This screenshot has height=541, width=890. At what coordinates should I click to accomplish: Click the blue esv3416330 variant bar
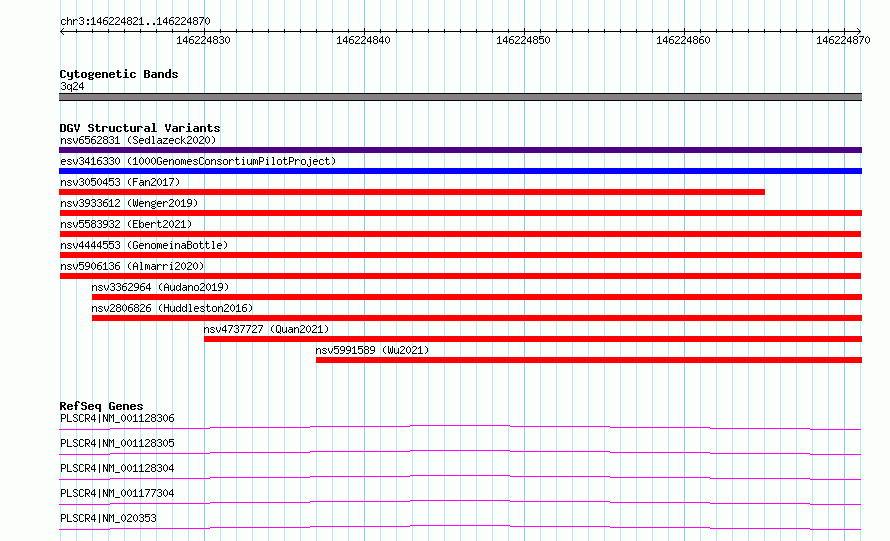click(x=460, y=171)
